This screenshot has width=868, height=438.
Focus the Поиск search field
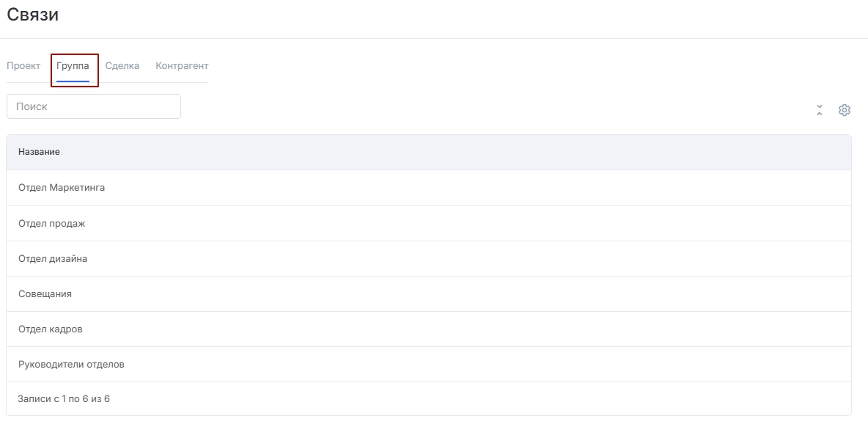[94, 106]
